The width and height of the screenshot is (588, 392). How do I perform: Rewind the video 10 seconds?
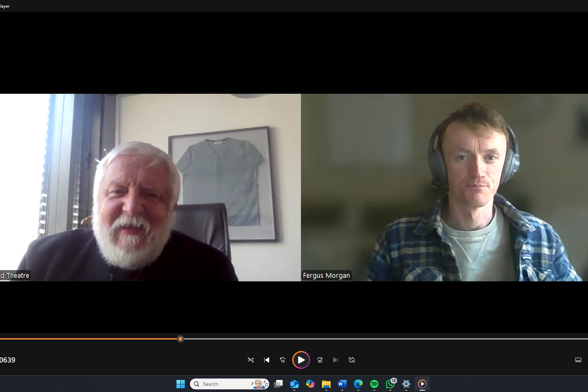coord(283,360)
